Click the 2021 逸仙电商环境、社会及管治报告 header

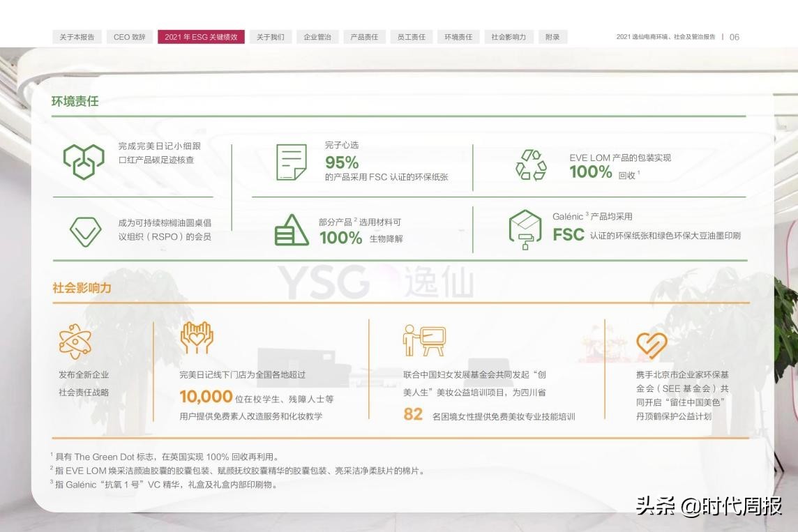point(665,37)
